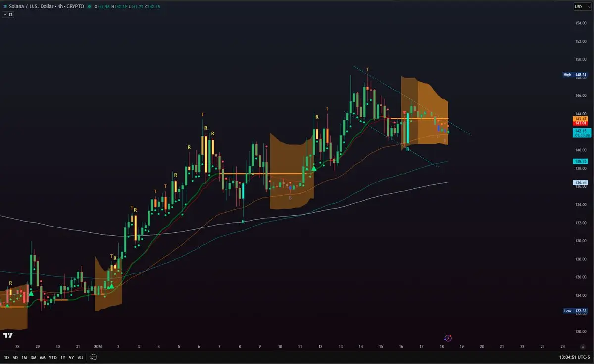Image resolution: width=594 pixels, height=364 pixels.
Task: Expand the collapsed 12 indicators legend
Action: point(7,15)
